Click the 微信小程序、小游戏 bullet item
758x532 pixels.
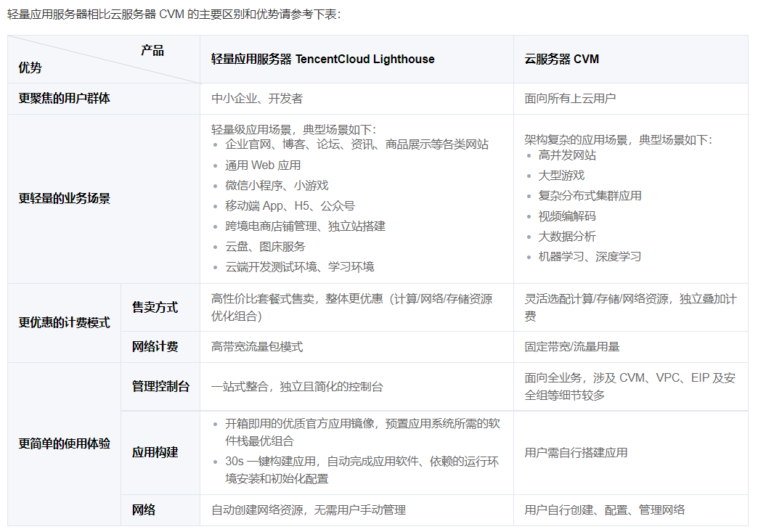pyautogui.click(x=277, y=186)
